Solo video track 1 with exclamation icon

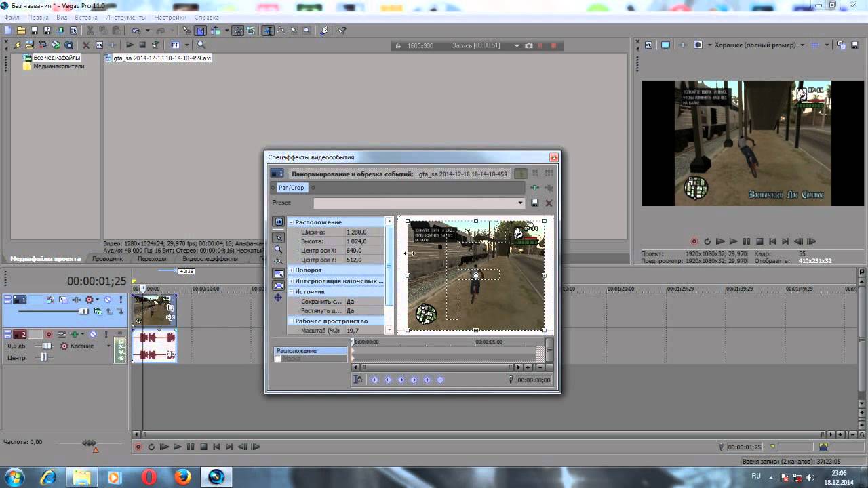click(121, 300)
